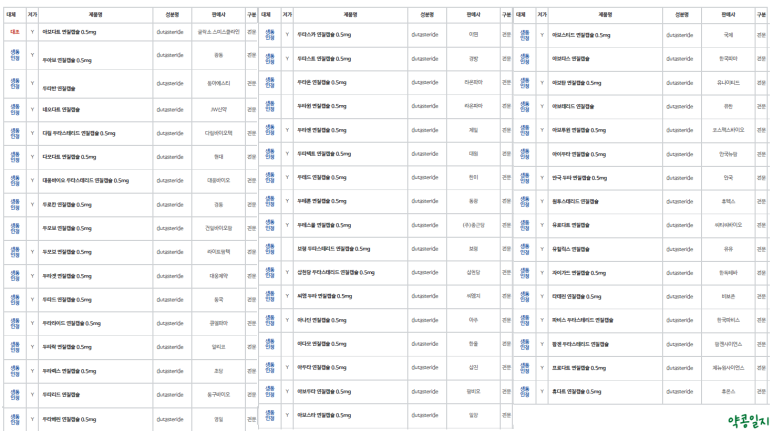The height and width of the screenshot is (431, 773).
Task: Select 자이가드 연질캡슐 0.5mg product name
Action: (x=579, y=273)
